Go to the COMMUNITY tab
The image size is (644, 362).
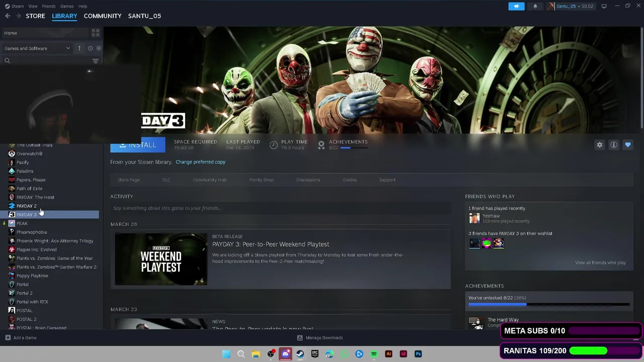[x=103, y=16]
